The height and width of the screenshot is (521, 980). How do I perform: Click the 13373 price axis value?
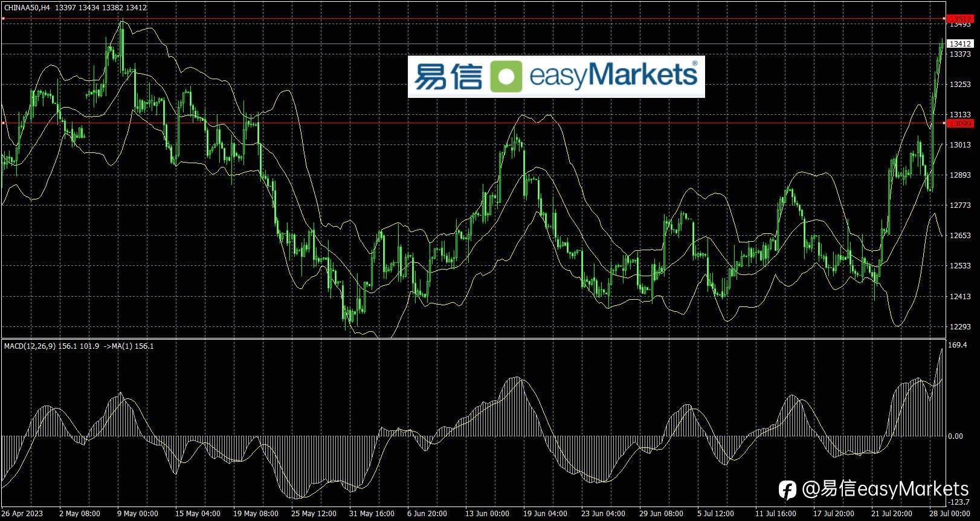[x=960, y=54]
